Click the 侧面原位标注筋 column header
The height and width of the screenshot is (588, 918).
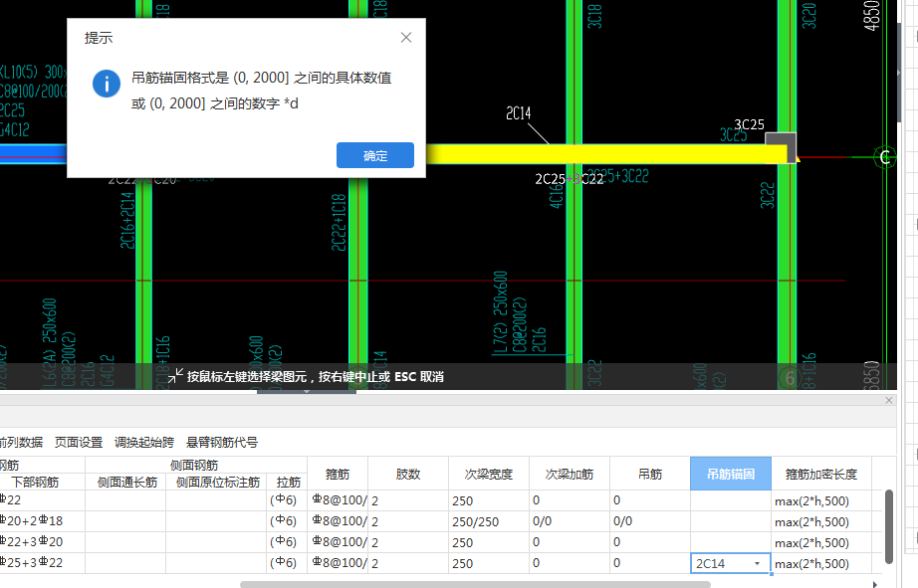pyautogui.click(x=217, y=483)
